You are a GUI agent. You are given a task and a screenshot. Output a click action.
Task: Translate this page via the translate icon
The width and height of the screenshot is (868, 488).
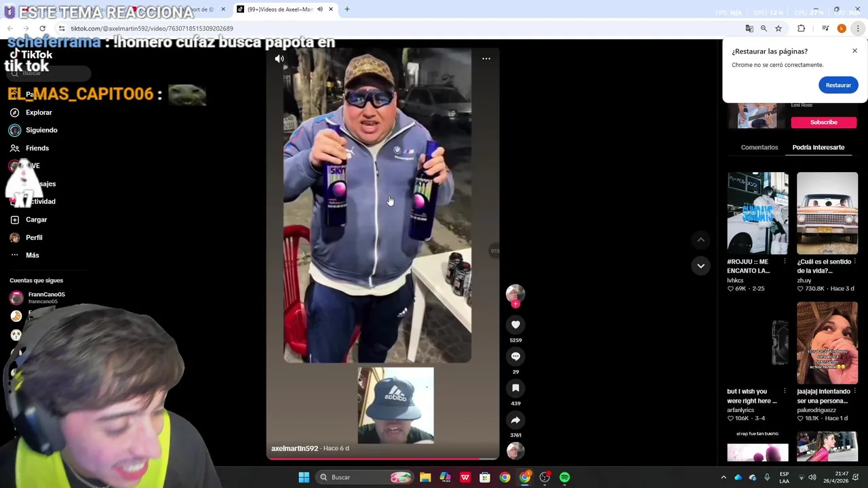click(x=749, y=28)
